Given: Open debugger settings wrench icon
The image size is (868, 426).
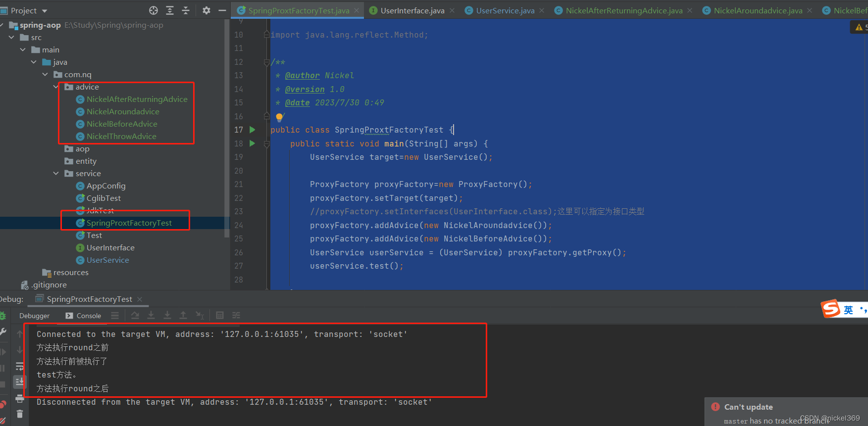Looking at the screenshot, I should [2, 332].
